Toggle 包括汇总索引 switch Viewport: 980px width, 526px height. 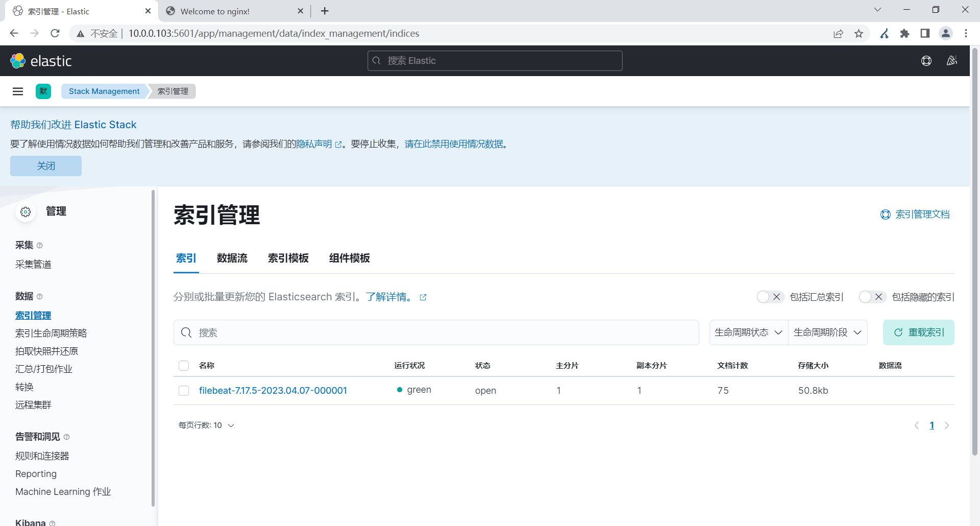tap(770, 297)
